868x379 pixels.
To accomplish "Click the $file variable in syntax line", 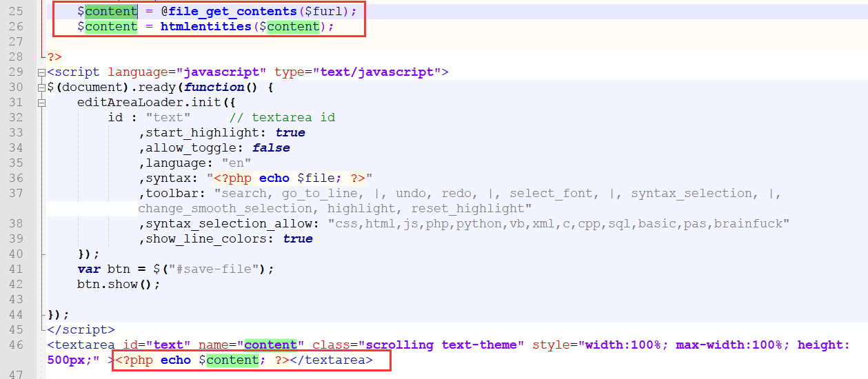I will tap(316, 178).
